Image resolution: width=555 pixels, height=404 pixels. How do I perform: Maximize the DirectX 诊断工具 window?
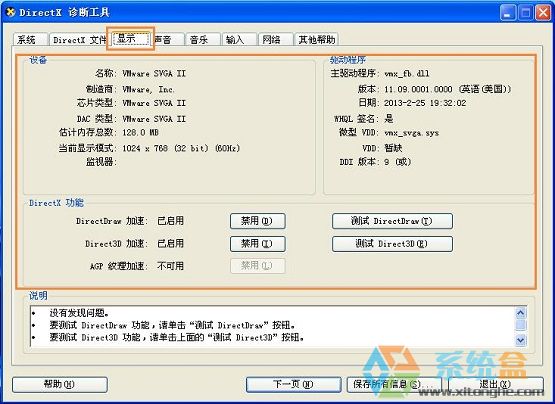[526, 13]
